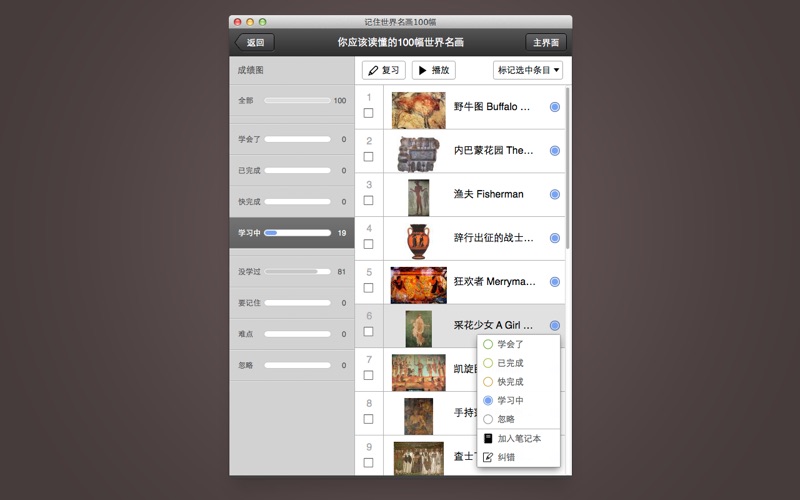Choose 忽略 in the status popup menu

tap(488, 419)
